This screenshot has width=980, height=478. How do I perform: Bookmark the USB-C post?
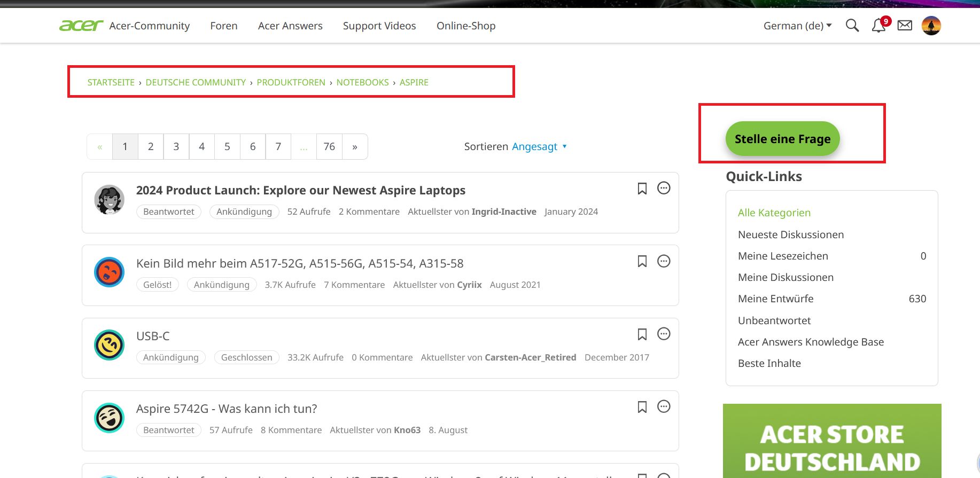click(642, 334)
